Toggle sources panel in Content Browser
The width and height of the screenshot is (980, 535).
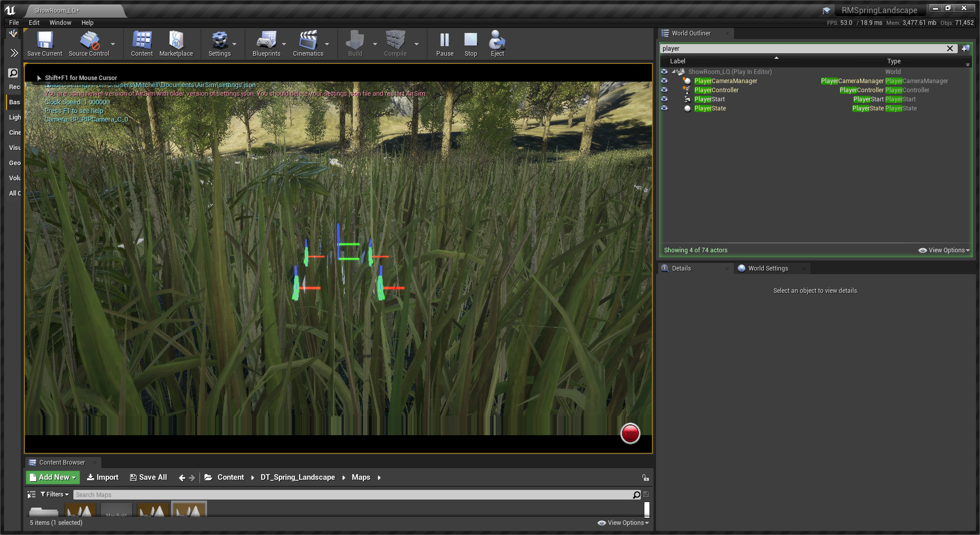tap(31, 494)
